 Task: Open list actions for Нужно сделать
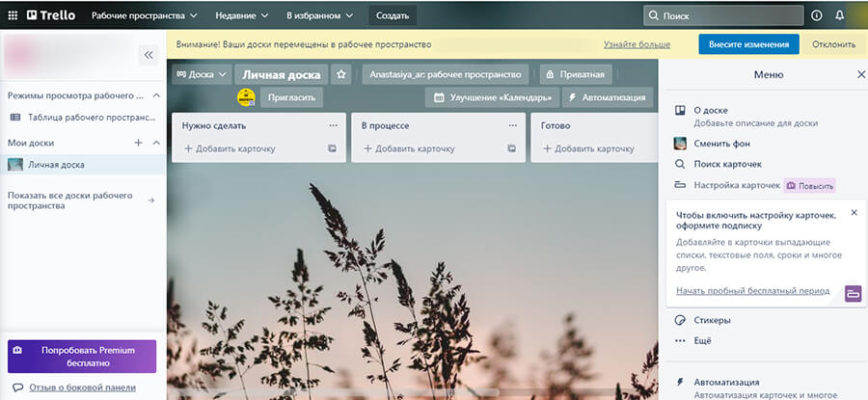tap(334, 125)
